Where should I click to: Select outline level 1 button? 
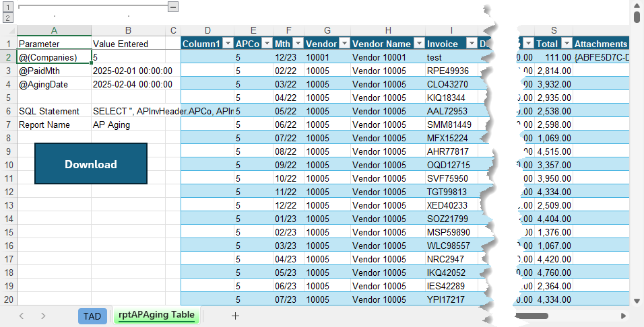pos(8,7)
